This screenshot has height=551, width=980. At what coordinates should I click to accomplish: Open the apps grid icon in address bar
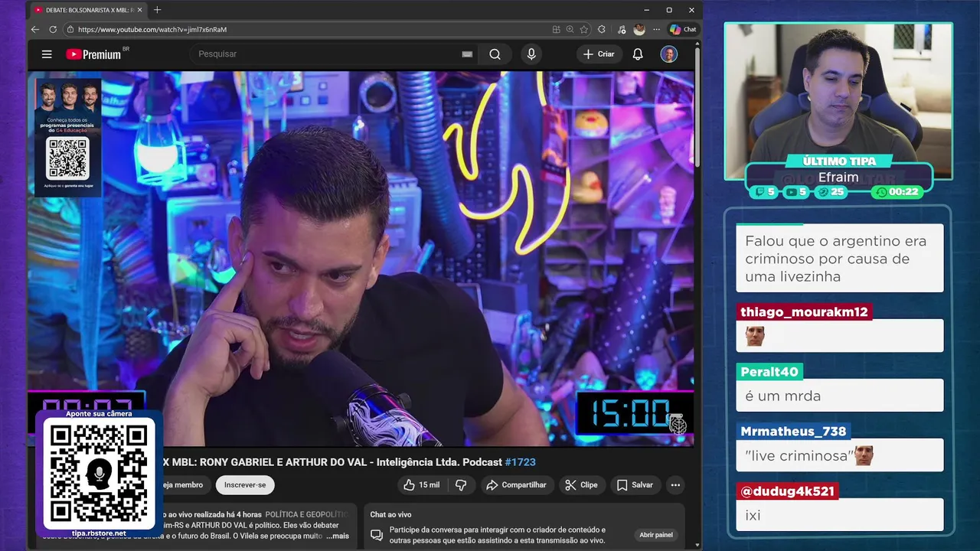[x=557, y=29]
